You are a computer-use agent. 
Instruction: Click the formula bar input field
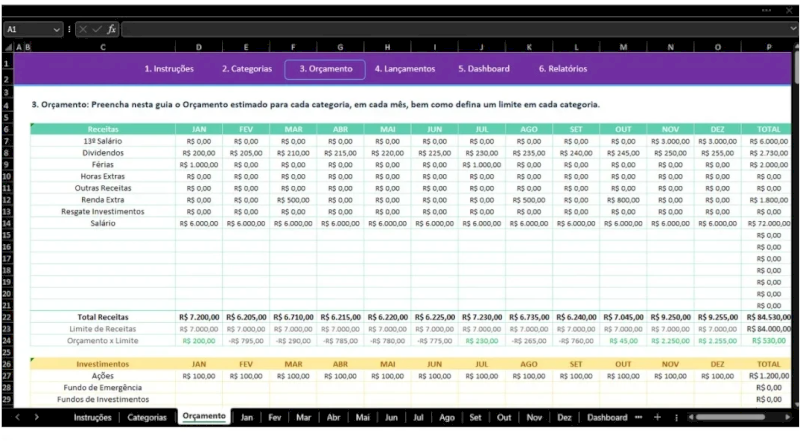pos(450,30)
